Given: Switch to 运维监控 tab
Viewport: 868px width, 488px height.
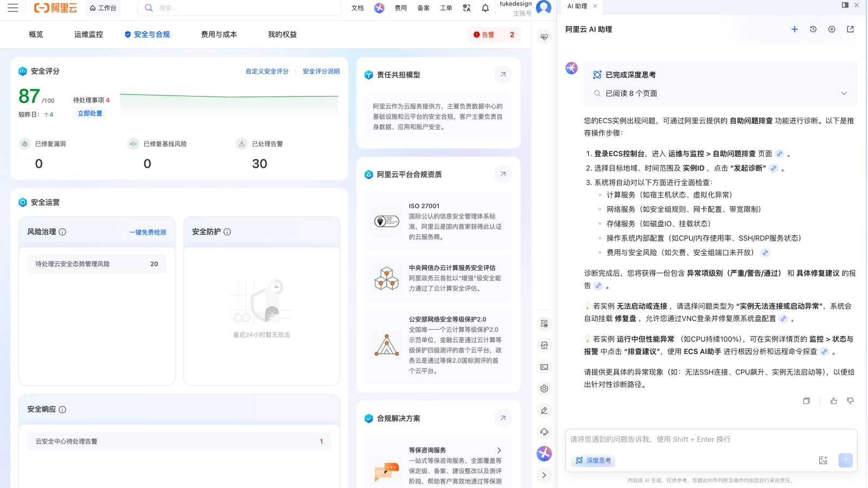Looking at the screenshot, I should 88,35.
